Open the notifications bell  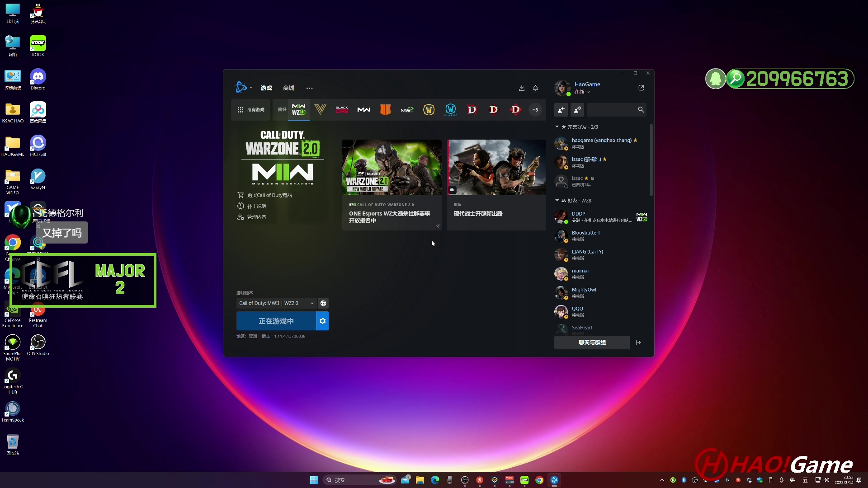(x=535, y=88)
